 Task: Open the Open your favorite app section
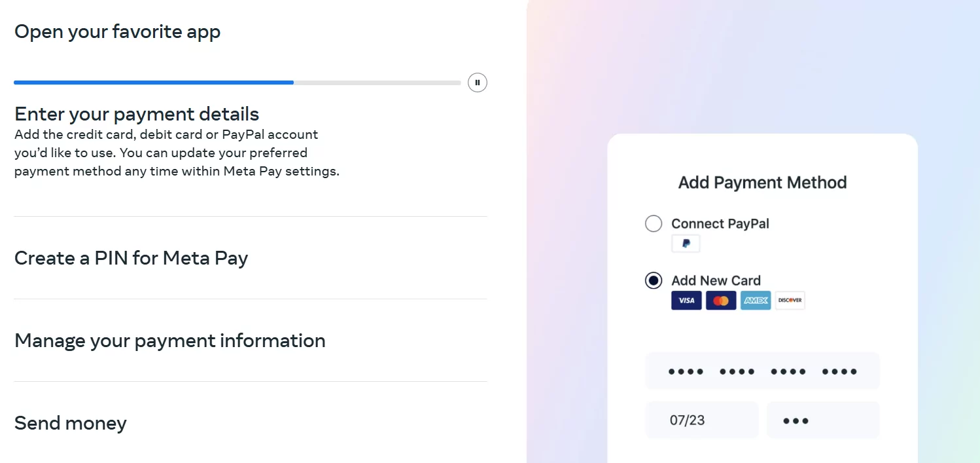click(x=117, y=31)
